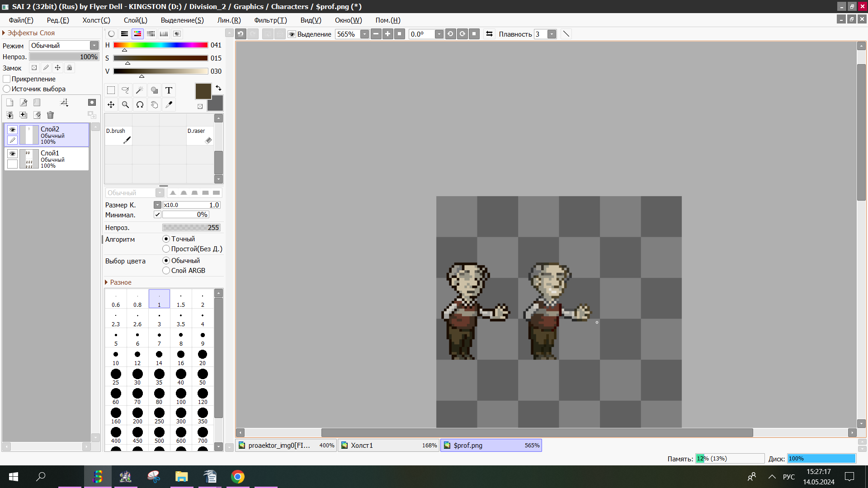
Task: Open the Фильтр menu
Action: (x=270, y=20)
